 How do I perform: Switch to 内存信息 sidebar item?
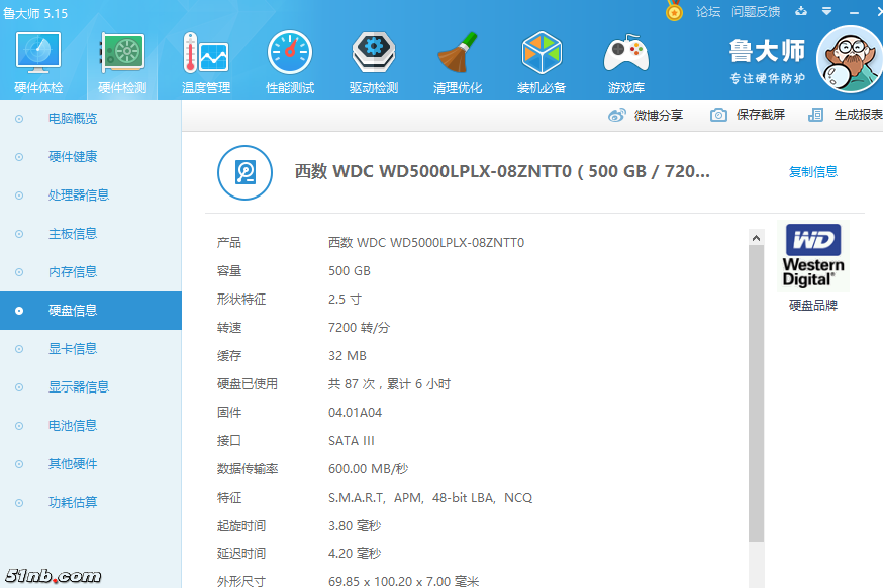[x=73, y=272]
